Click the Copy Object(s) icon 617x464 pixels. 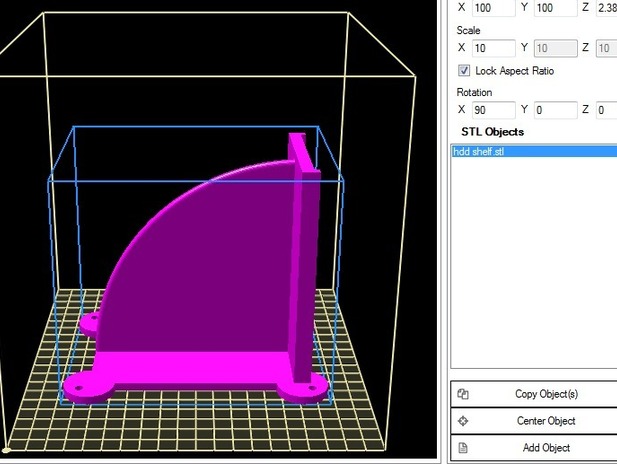tap(463, 394)
